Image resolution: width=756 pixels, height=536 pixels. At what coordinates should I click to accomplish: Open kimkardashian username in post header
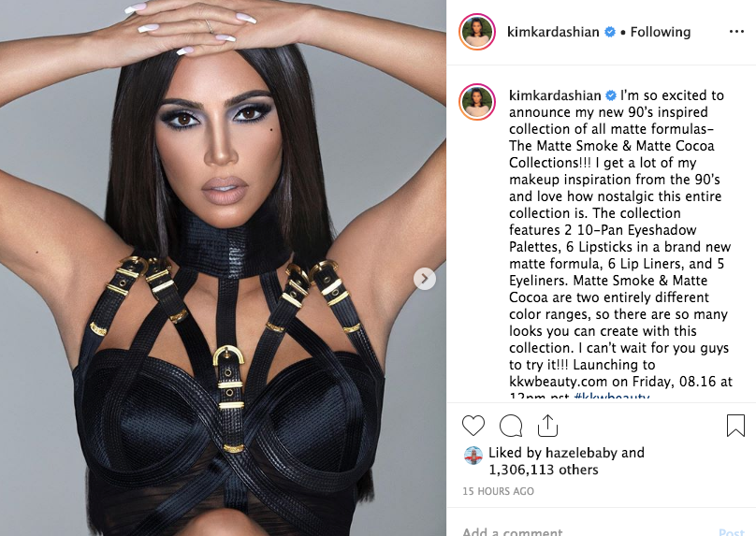coord(553,32)
